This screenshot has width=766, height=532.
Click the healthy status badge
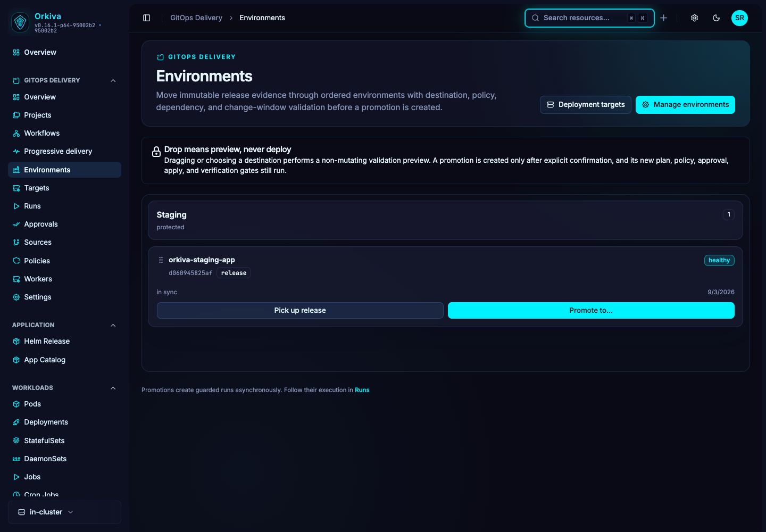click(x=719, y=260)
